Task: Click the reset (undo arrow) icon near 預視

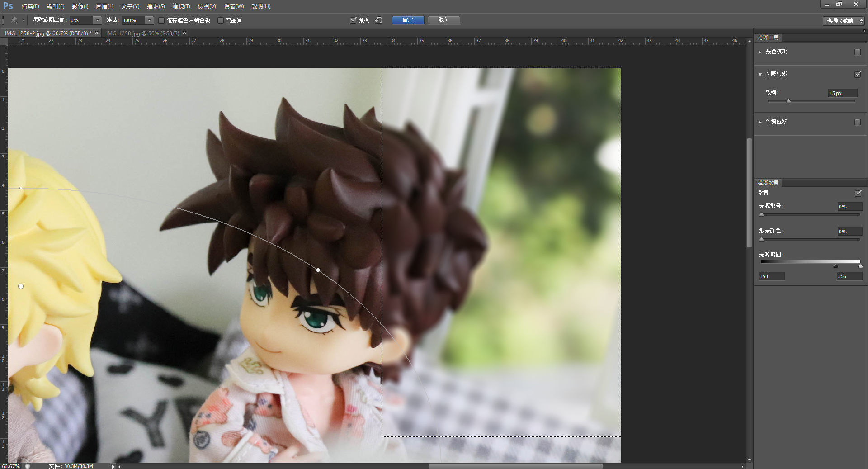Action: [x=379, y=20]
